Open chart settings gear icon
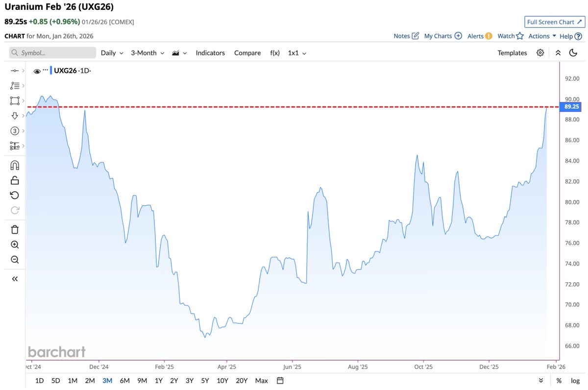588x390 pixels. click(540, 53)
